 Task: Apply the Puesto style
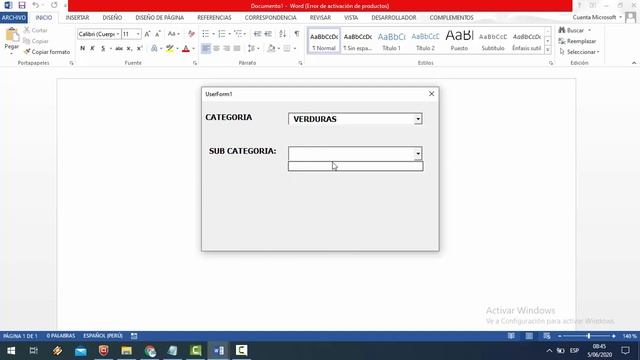[459, 41]
